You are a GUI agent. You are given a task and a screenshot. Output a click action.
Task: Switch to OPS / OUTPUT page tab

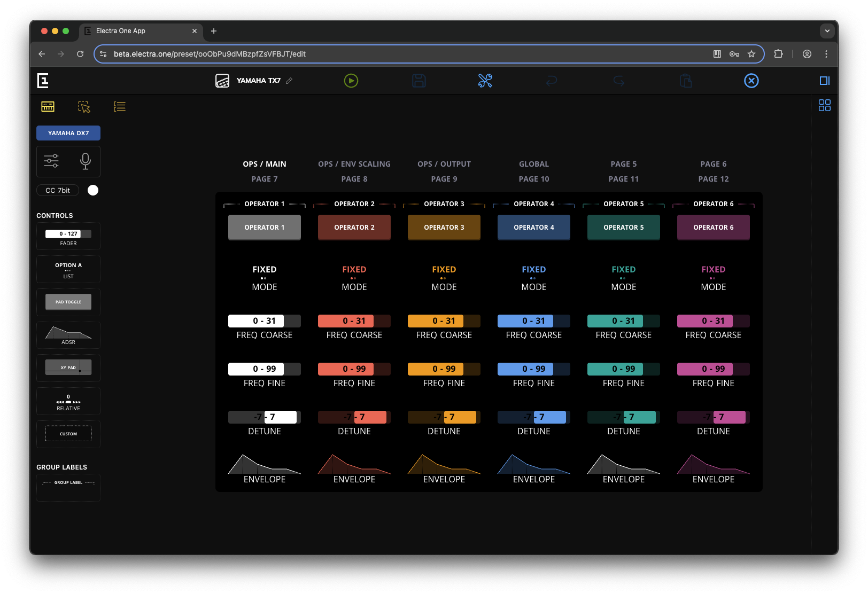click(x=444, y=164)
